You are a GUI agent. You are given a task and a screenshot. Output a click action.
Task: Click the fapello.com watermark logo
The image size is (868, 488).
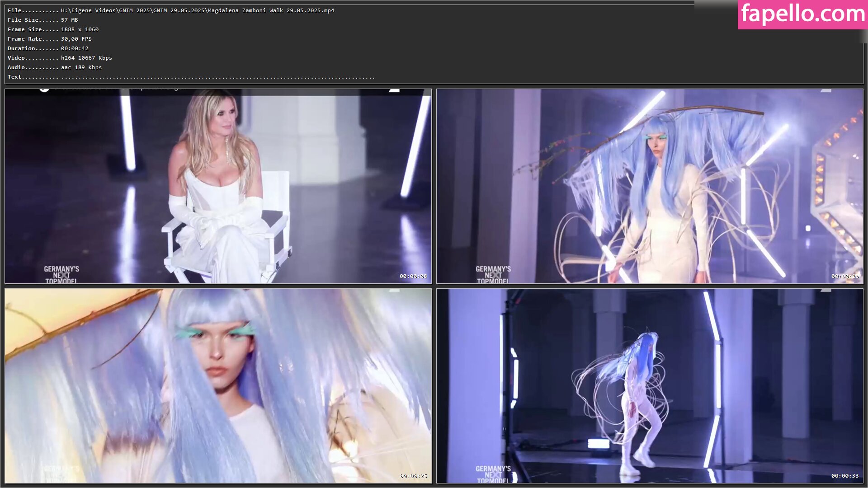tap(802, 14)
